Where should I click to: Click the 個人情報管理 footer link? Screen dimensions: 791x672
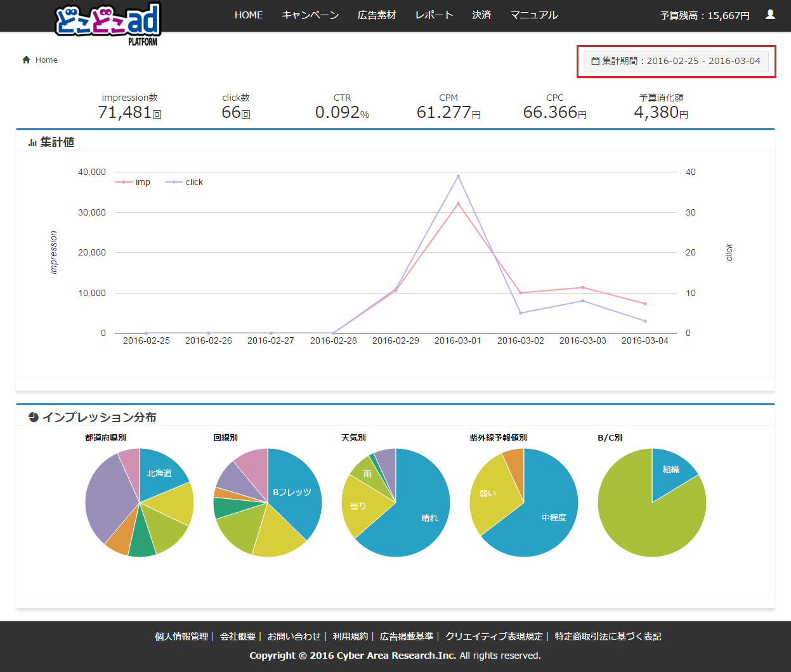point(181,636)
